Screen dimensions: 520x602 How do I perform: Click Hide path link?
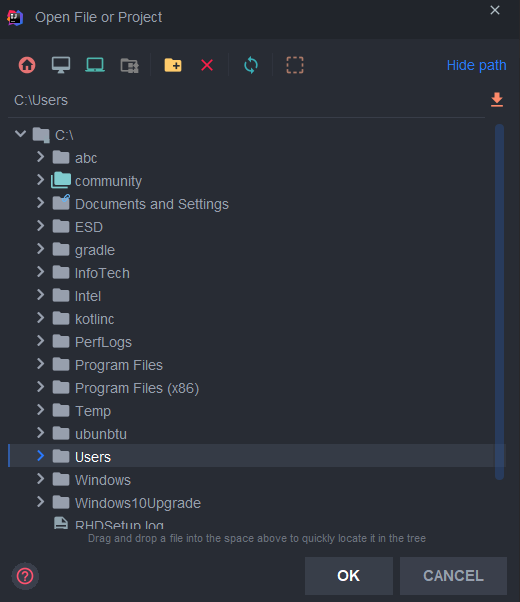tap(476, 65)
